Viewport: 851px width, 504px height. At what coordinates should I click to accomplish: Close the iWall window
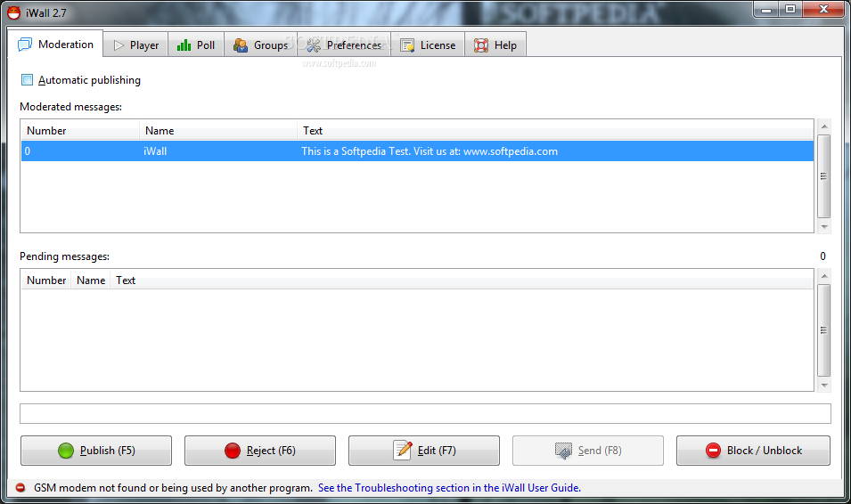click(823, 9)
